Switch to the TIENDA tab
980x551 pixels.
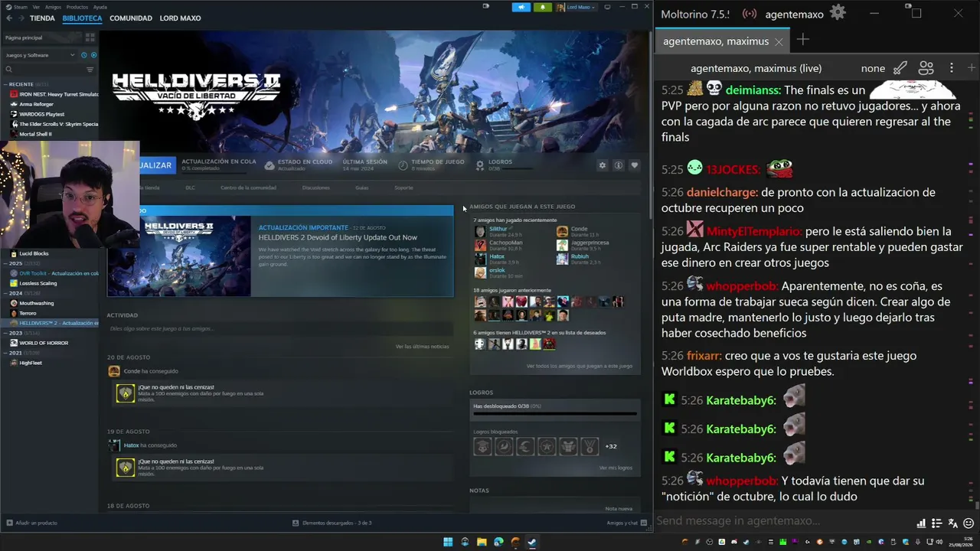tap(42, 18)
